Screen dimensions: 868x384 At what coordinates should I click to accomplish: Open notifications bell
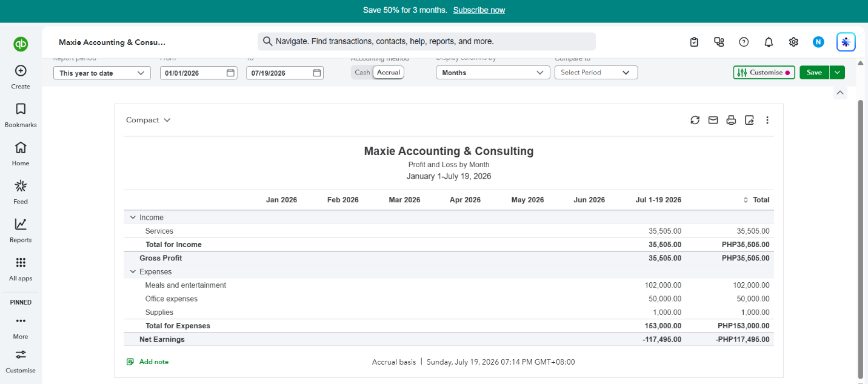(x=769, y=42)
